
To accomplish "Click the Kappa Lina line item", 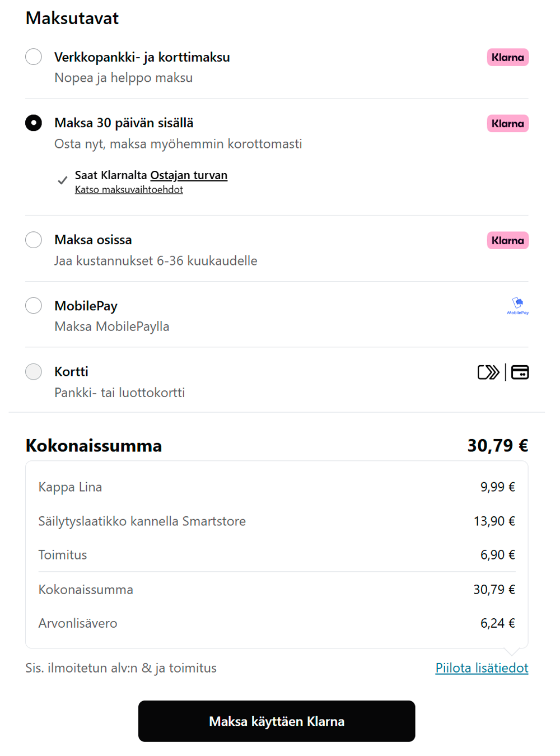I will pyautogui.click(x=70, y=487).
